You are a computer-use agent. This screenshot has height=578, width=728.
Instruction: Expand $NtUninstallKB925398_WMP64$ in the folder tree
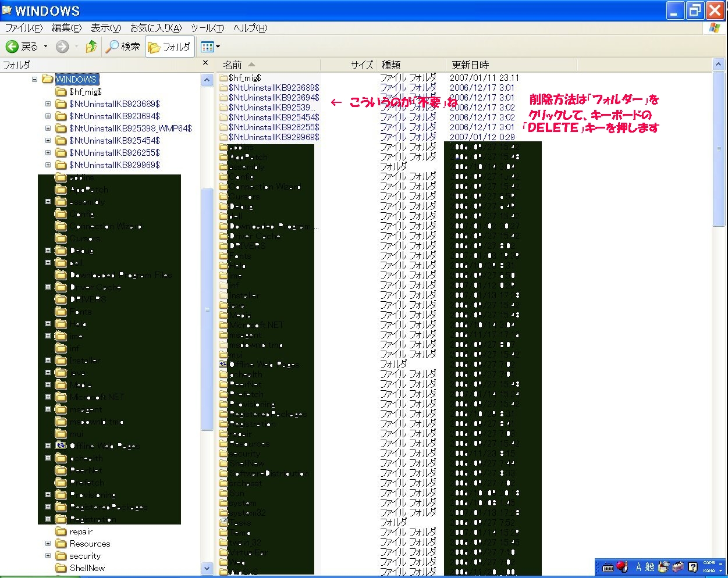(48, 129)
